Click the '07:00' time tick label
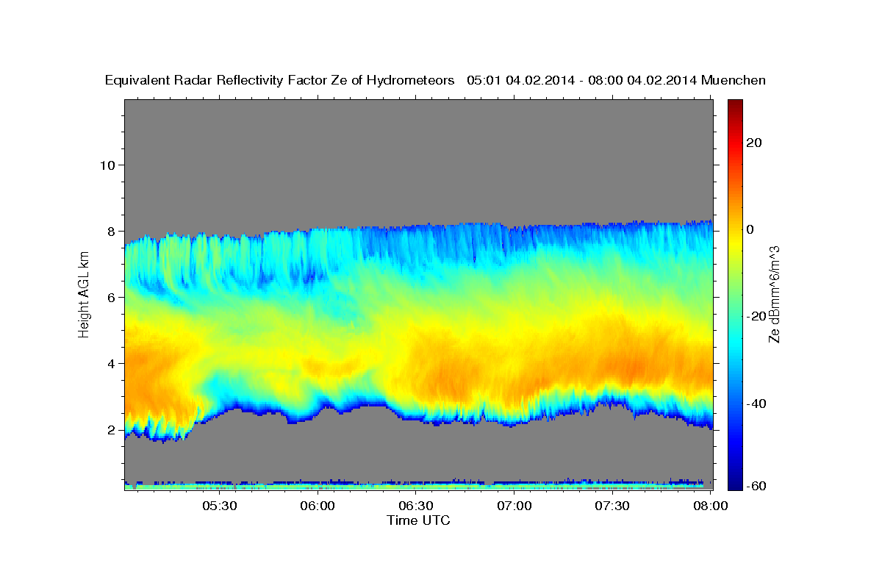Image resolution: width=882 pixels, height=588 pixels. click(514, 506)
